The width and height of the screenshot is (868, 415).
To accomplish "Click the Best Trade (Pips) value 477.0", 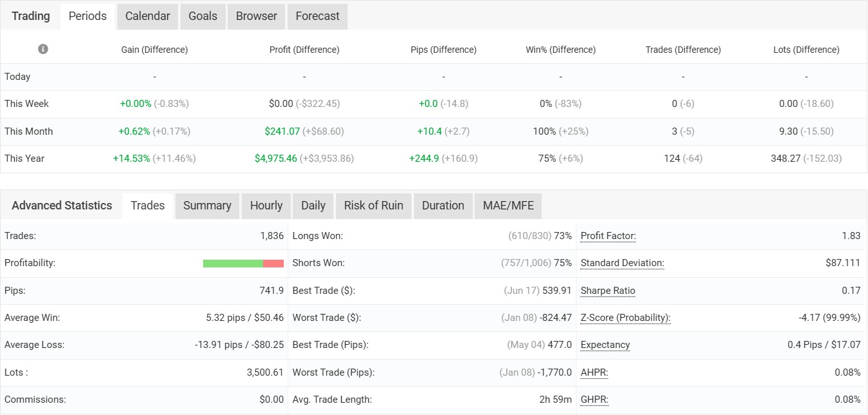I will pos(560,345).
